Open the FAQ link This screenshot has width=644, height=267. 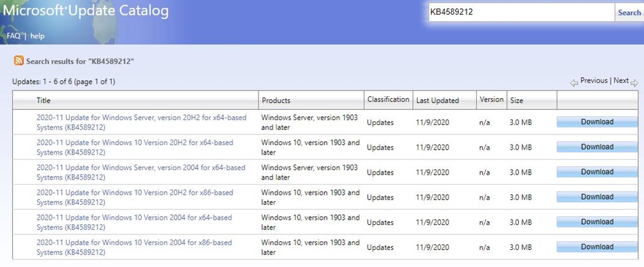(14, 36)
